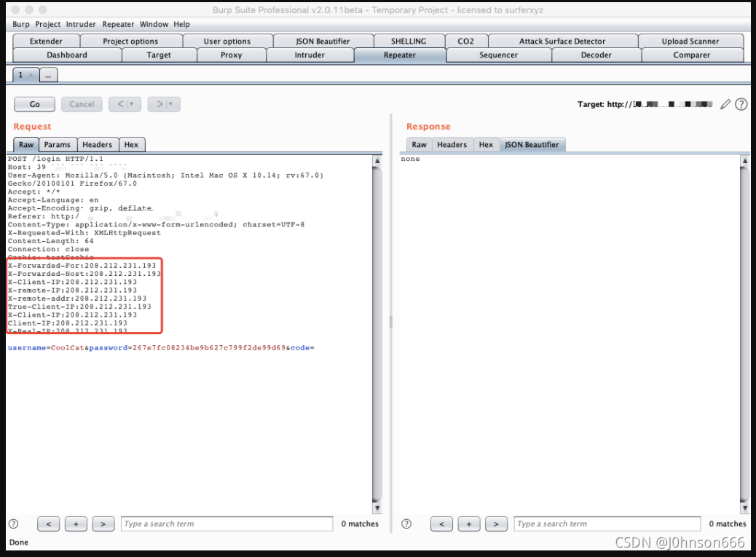Screen dimensions: 756x557
Task: Switch to the Project options tab
Action: (x=130, y=41)
